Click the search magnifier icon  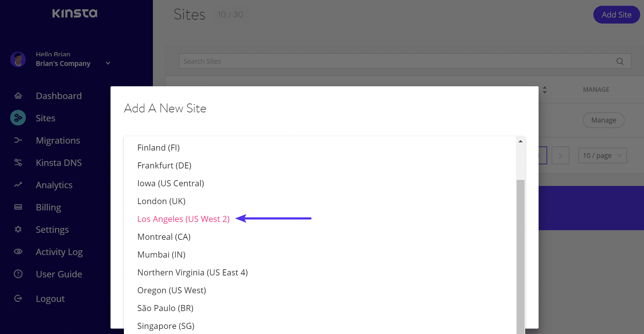tap(620, 61)
